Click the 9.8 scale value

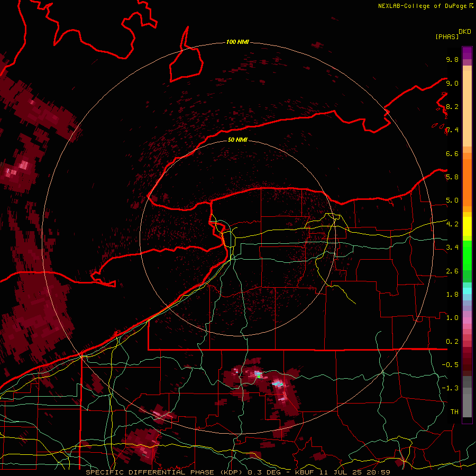452,59
